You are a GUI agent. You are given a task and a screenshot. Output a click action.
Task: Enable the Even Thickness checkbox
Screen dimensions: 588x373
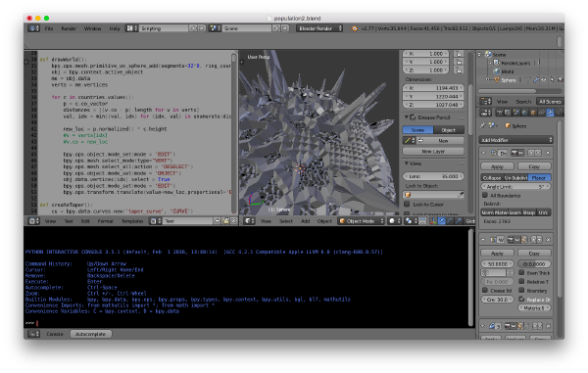tap(521, 272)
